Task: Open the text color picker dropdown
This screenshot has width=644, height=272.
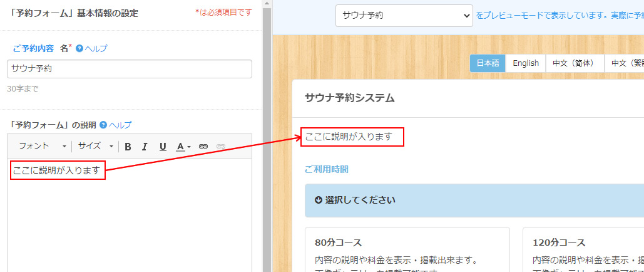Action: [x=183, y=147]
